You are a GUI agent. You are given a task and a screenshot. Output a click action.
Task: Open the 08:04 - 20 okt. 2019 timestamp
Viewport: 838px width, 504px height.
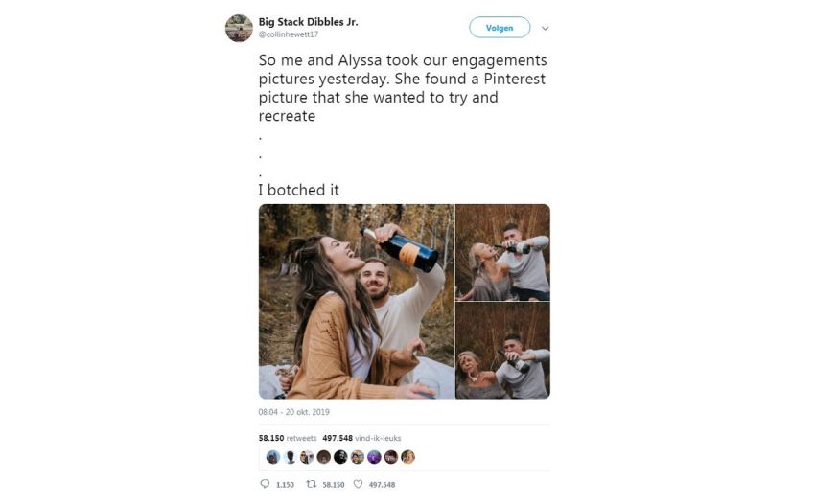tap(294, 411)
